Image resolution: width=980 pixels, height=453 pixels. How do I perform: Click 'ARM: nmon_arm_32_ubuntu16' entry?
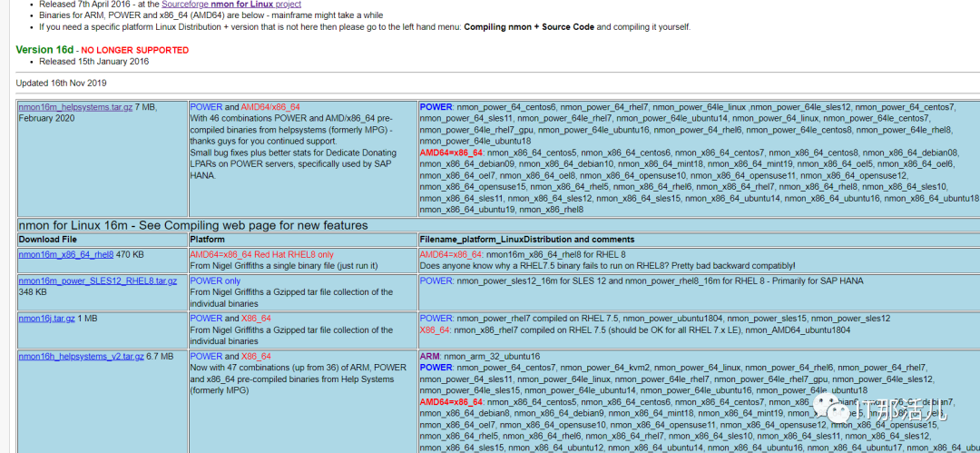(x=479, y=356)
